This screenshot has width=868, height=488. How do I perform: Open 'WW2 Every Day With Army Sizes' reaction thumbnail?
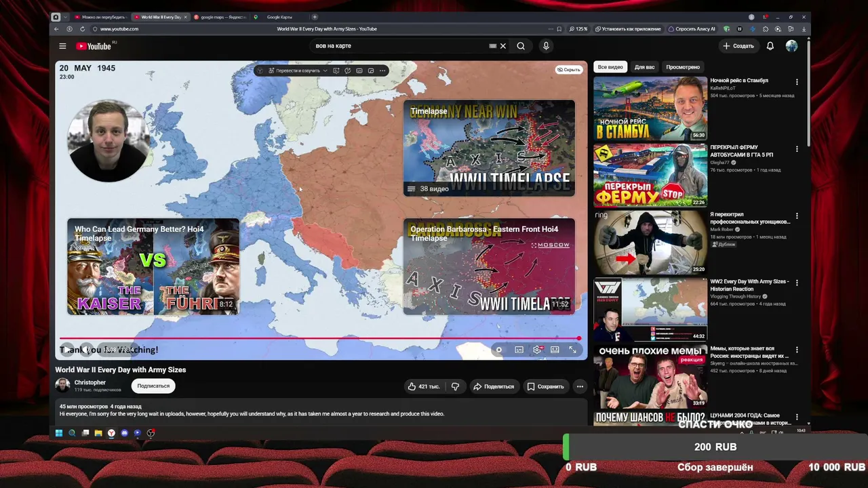650,310
